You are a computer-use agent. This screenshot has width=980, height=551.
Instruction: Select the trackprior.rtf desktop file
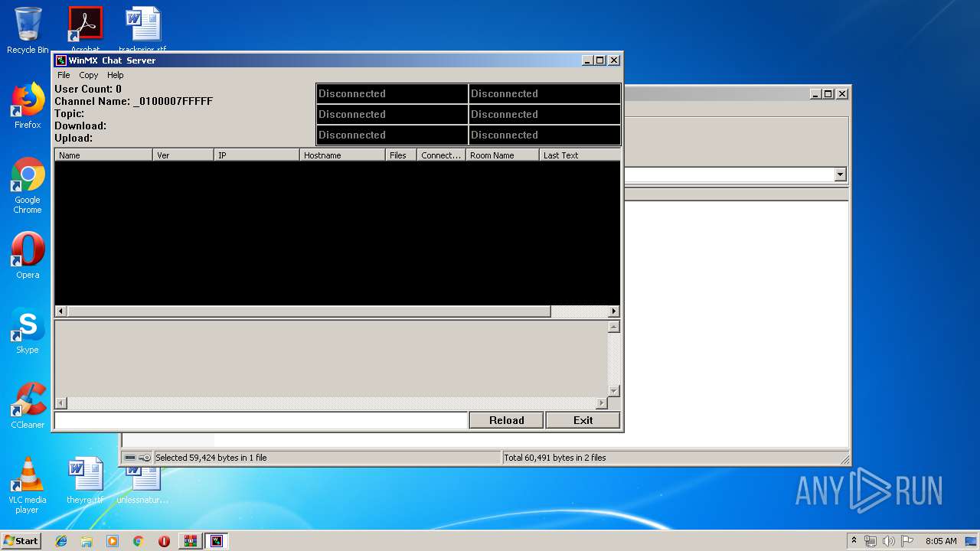coord(142,28)
